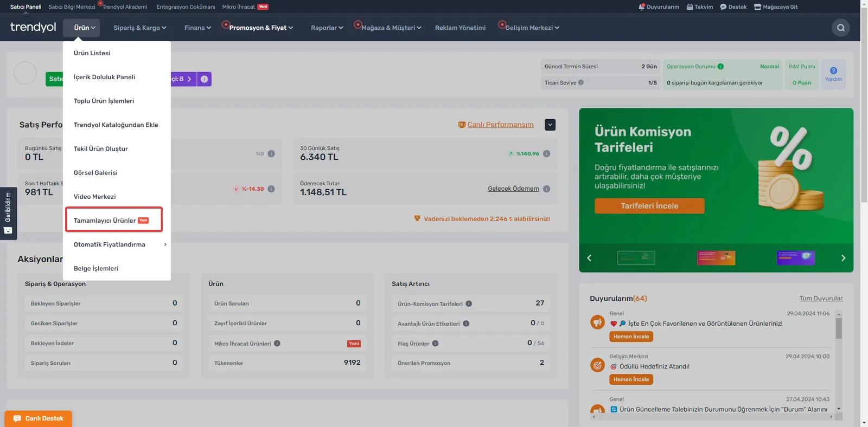Expand the Raporlar menu
The height and width of the screenshot is (427, 868).
tap(327, 28)
